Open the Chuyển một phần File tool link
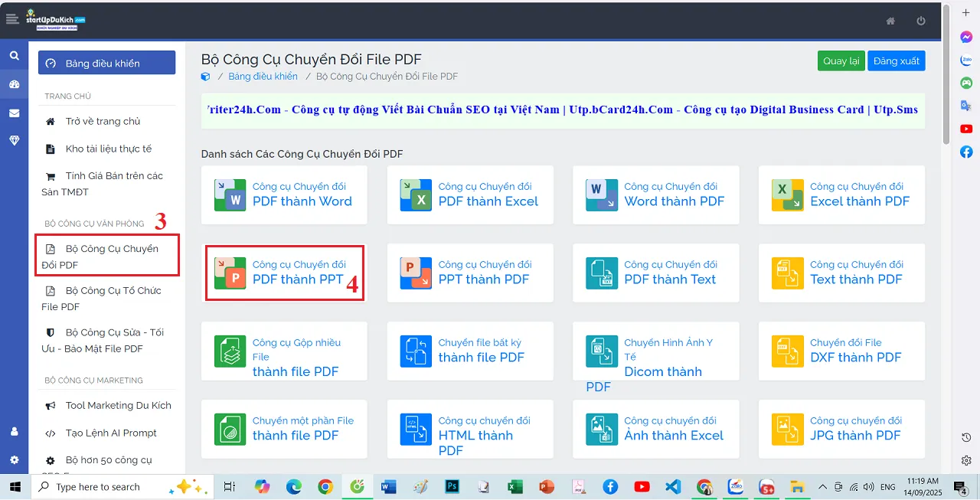Image resolution: width=980 pixels, height=500 pixels. (303, 429)
